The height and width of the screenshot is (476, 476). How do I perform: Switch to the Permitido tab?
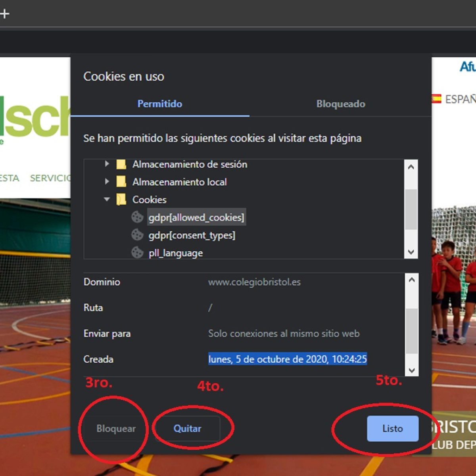[159, 104]
